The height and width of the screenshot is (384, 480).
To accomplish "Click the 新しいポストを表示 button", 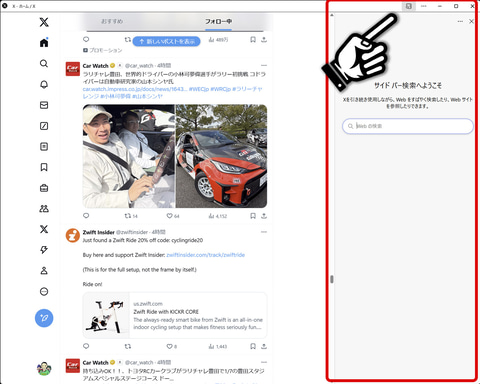I will point(167,41).
